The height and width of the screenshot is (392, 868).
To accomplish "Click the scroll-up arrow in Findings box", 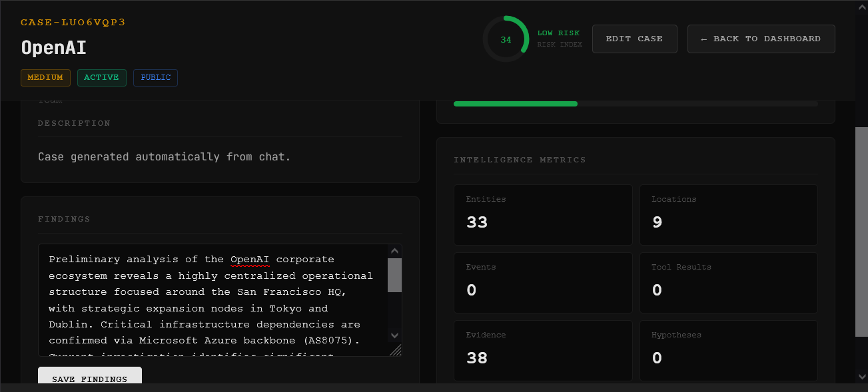I will pos(394,250).
